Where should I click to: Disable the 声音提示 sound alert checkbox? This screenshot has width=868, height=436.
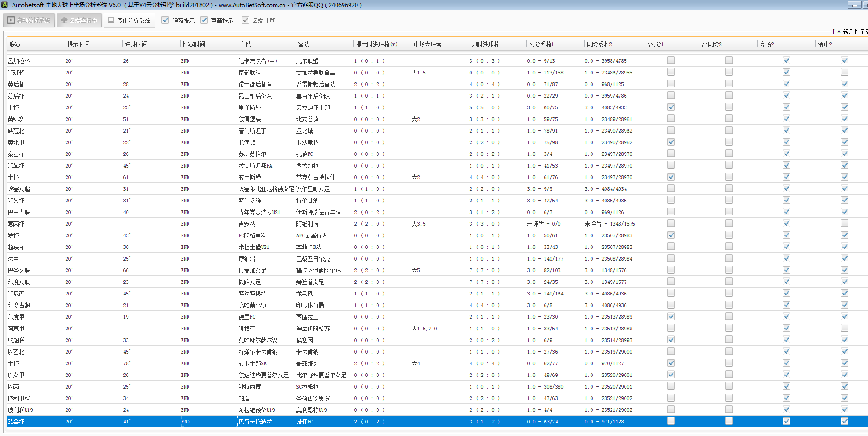[204, 20]
